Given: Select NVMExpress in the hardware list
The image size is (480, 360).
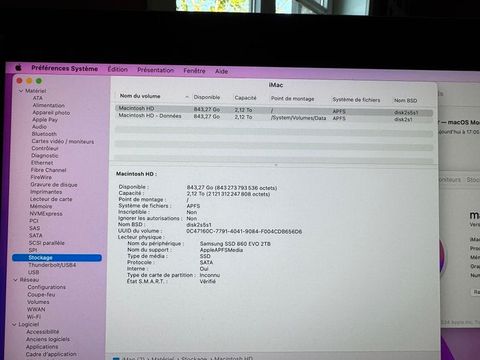Looking at the screenshot, I should point(46,214).
